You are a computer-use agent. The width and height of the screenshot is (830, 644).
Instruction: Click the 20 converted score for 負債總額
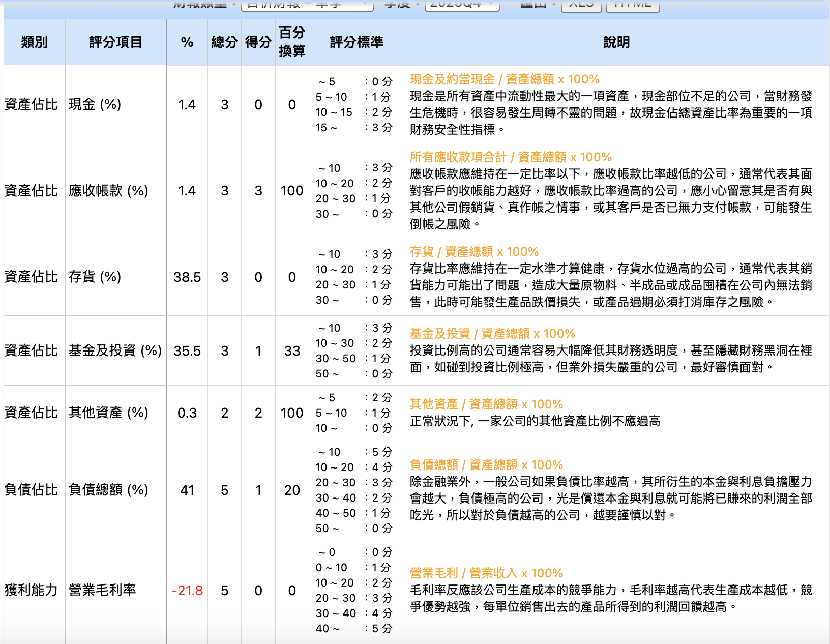coord(292,490)
